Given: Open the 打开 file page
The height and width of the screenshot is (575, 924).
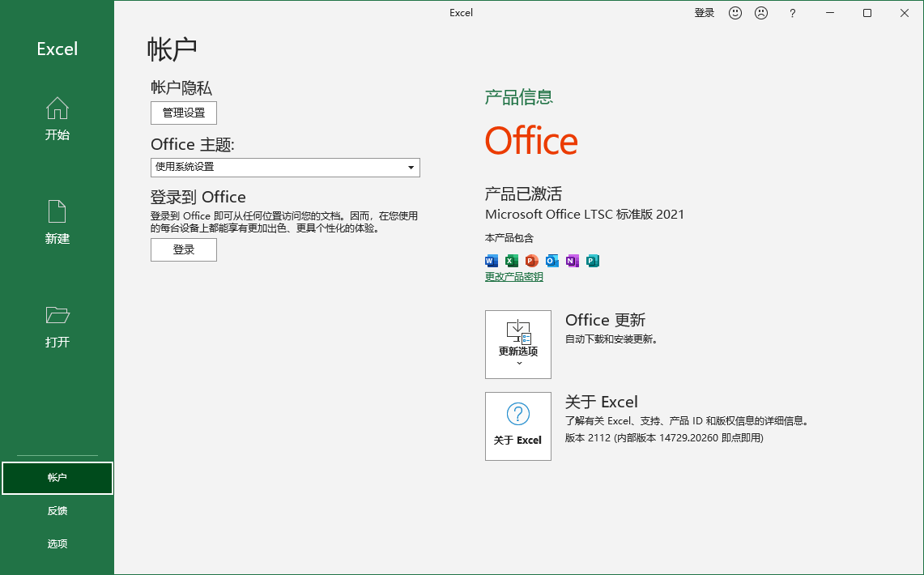Looking at the screenshot, I should [57, 326].
